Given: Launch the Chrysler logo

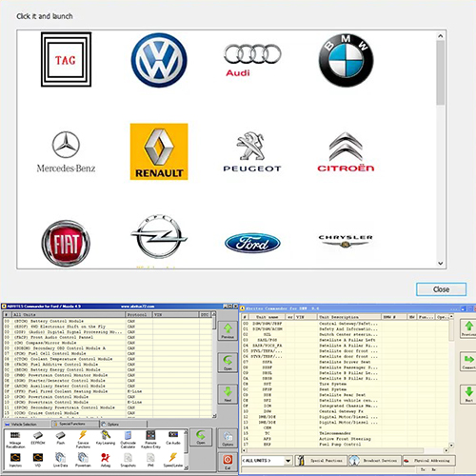Looking at the screenshot, I should click(346, 241).
